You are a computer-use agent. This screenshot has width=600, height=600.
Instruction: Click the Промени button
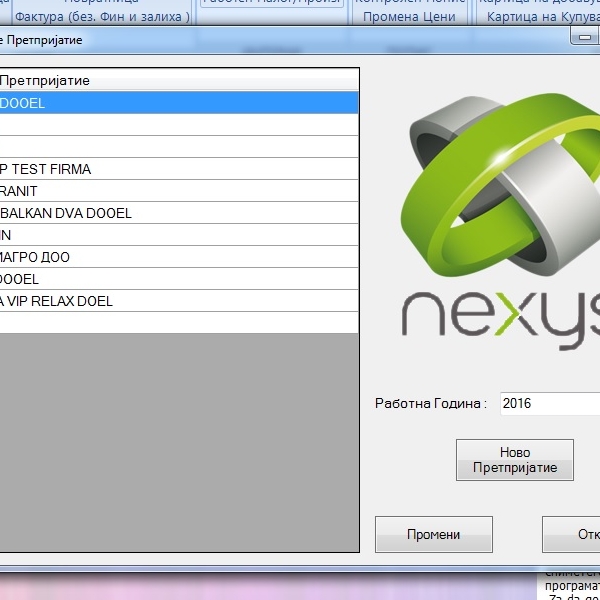(433, 534)
